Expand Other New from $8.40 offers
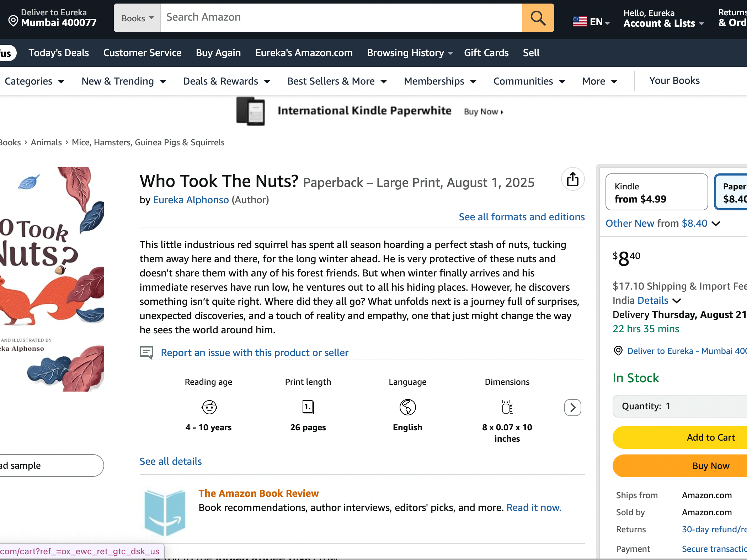This screenshot has width=747, height=560. 663,224
